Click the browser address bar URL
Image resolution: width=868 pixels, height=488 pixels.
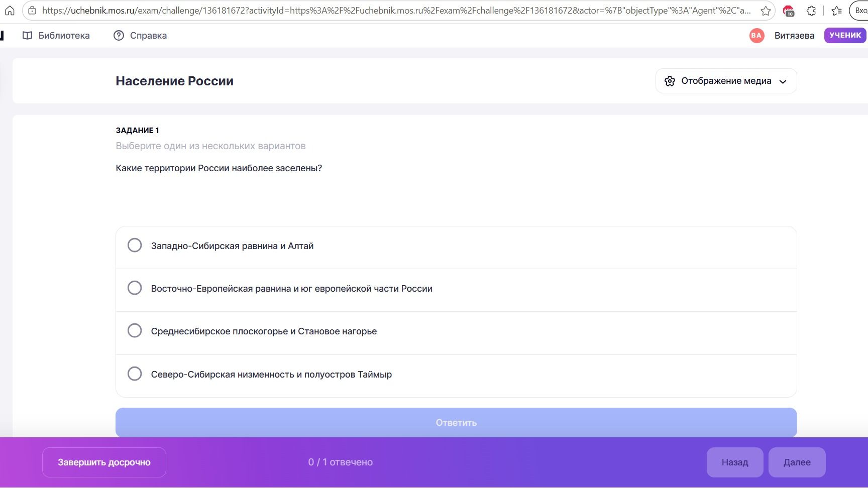pos(396,11)
